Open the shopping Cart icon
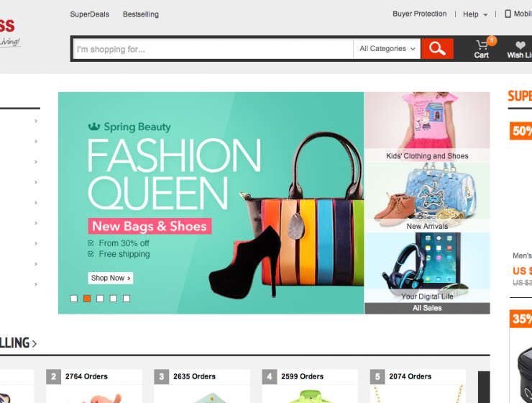 click(481, 49)
